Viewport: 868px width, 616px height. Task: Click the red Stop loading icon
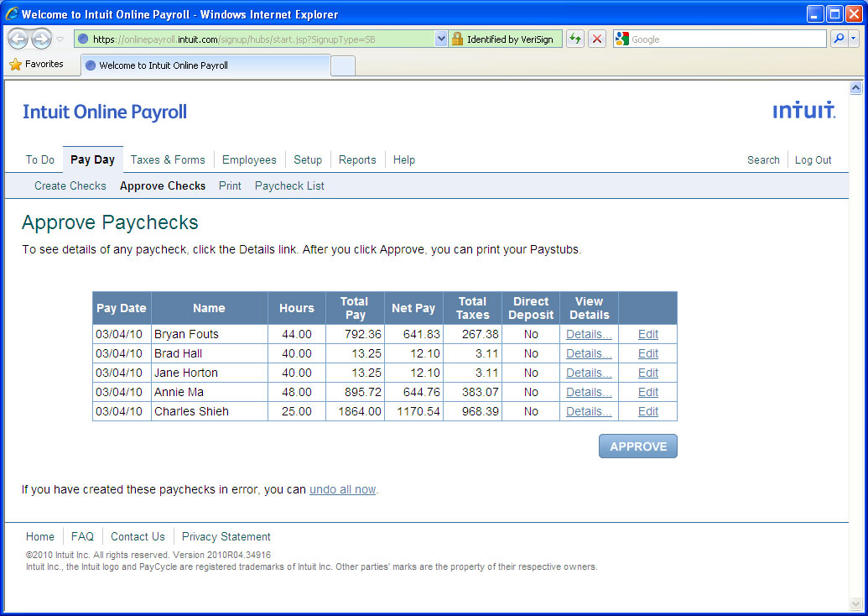pos(597,39)
